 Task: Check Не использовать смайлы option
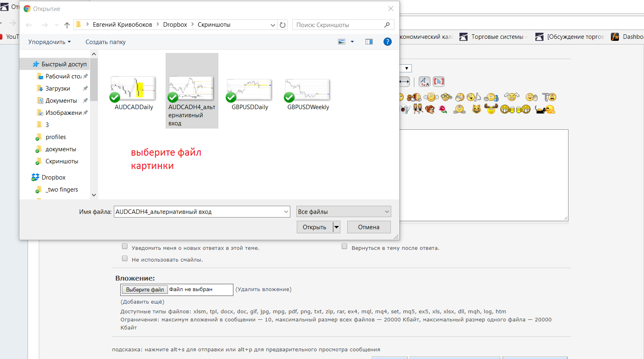[x=125, y=259]
